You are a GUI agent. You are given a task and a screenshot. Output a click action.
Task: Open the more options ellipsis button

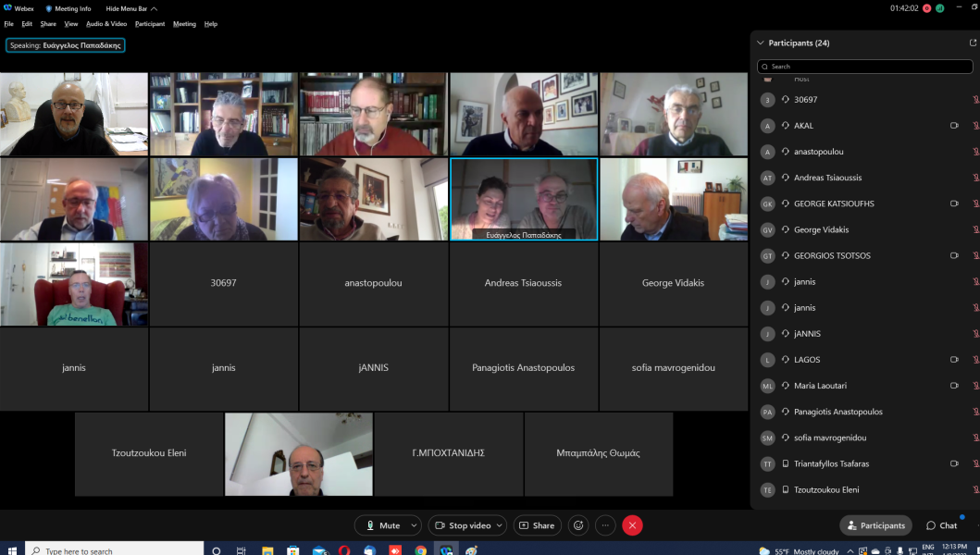coord(605,525)
